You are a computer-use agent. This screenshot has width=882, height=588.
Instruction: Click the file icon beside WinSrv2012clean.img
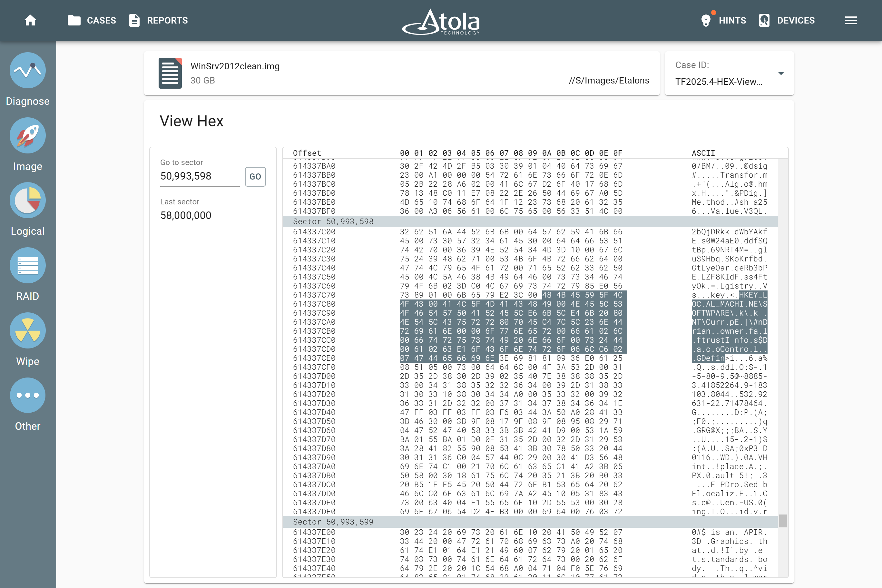[170, 73]
